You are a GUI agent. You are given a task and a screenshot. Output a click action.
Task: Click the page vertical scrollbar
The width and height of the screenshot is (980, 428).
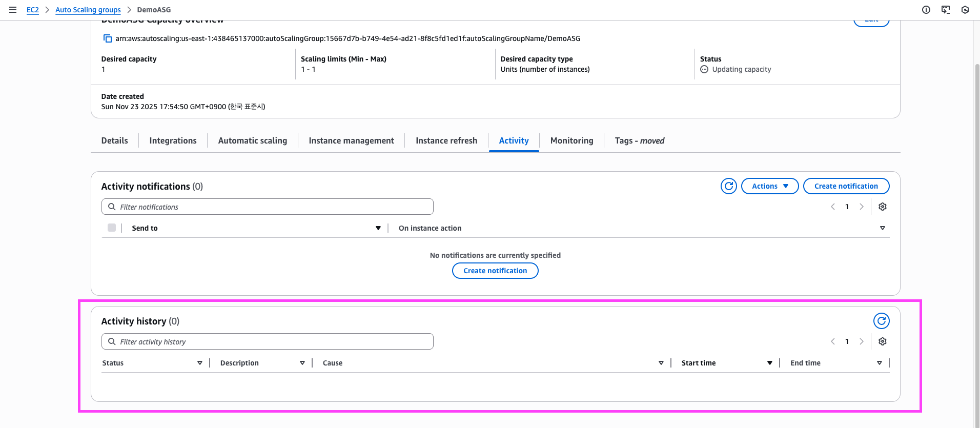977,246
